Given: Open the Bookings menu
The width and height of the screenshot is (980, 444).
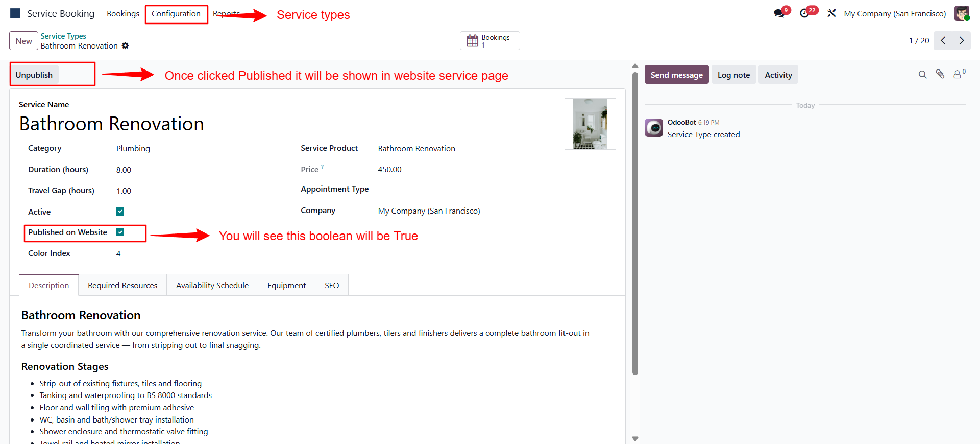Looking at the screenshot, I should pyautogui.click(x=123, y=14).
